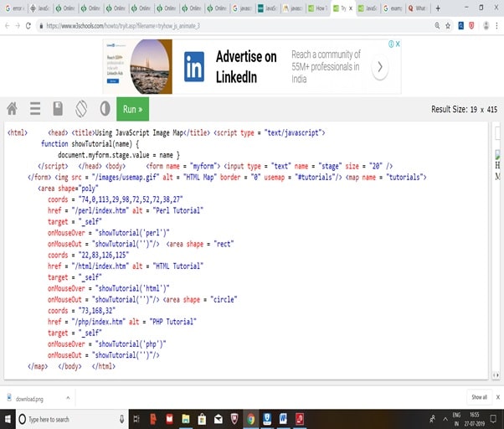The width and height of the screenshot is (504, 429).
Task: Click the zoom magnifier icon in address bar
Action: point(437,25)
